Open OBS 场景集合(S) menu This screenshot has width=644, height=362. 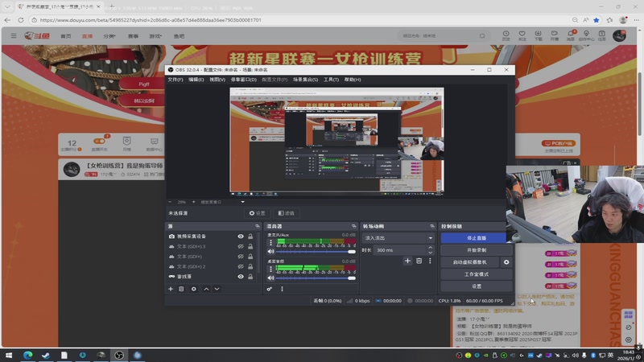click(305, 80)
